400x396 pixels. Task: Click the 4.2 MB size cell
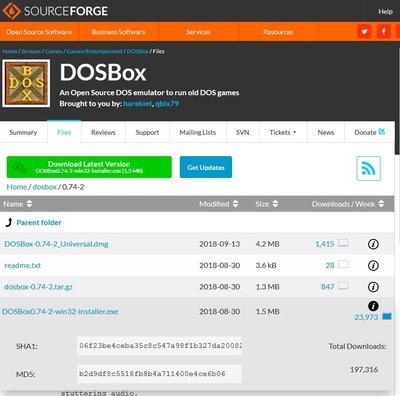tap(267, 244)
